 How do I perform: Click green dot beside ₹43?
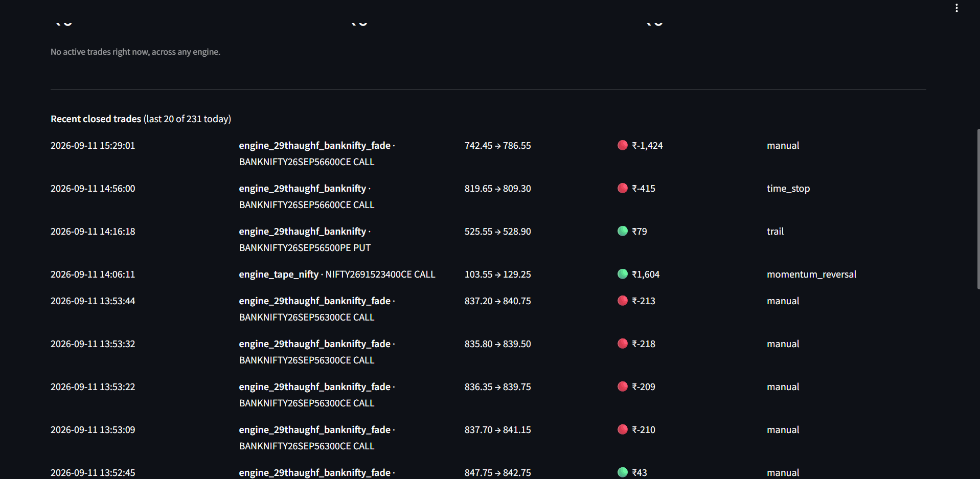coord(623,472)
